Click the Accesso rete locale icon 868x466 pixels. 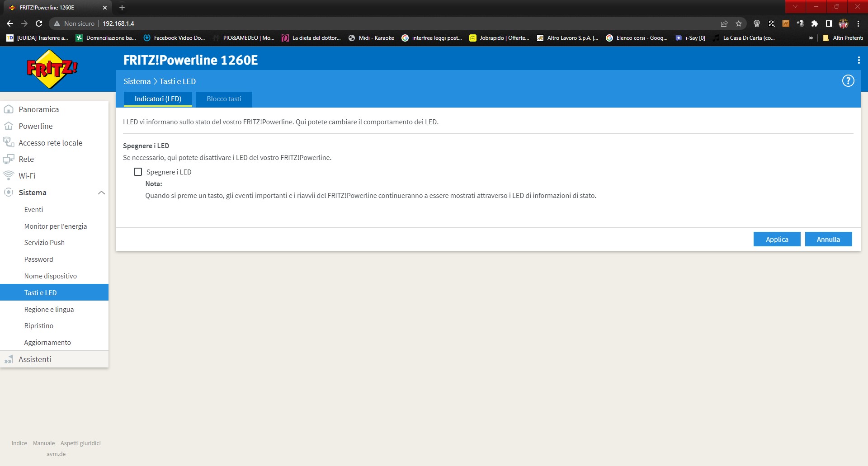click(x=9, y=142)
